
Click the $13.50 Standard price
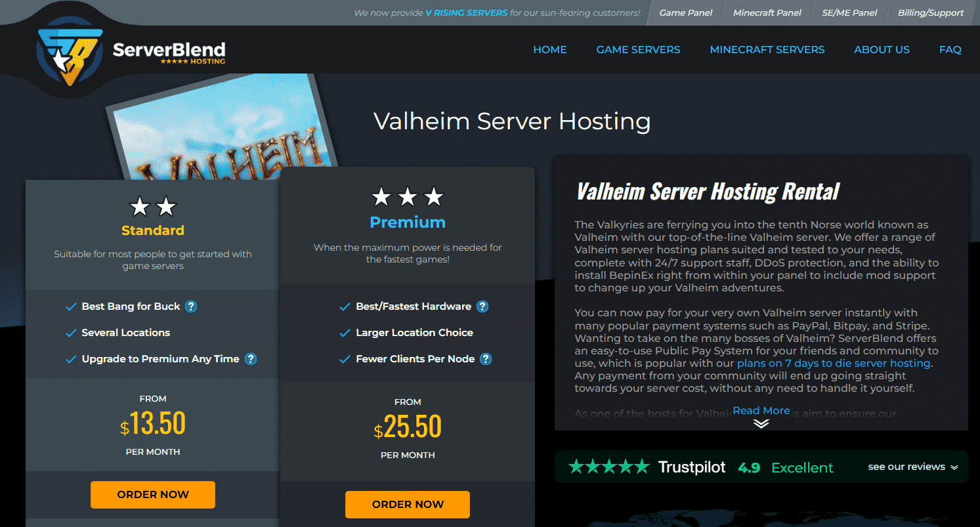[153, 423]
